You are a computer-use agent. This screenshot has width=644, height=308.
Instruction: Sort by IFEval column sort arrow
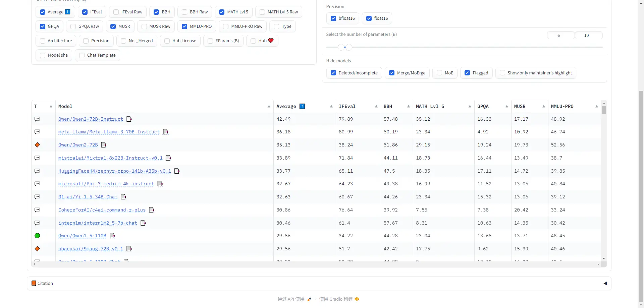pos(376,106)
